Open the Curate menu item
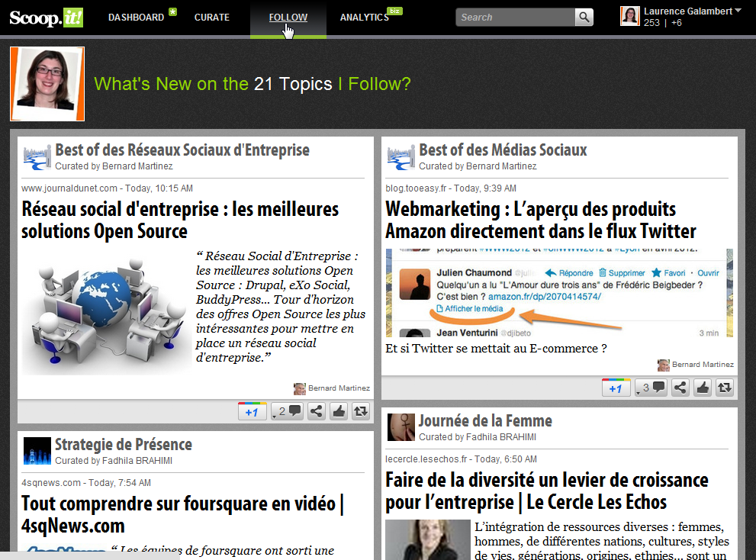Image resolution: width=756 pixels, height=560 pixels. (211, 18)
